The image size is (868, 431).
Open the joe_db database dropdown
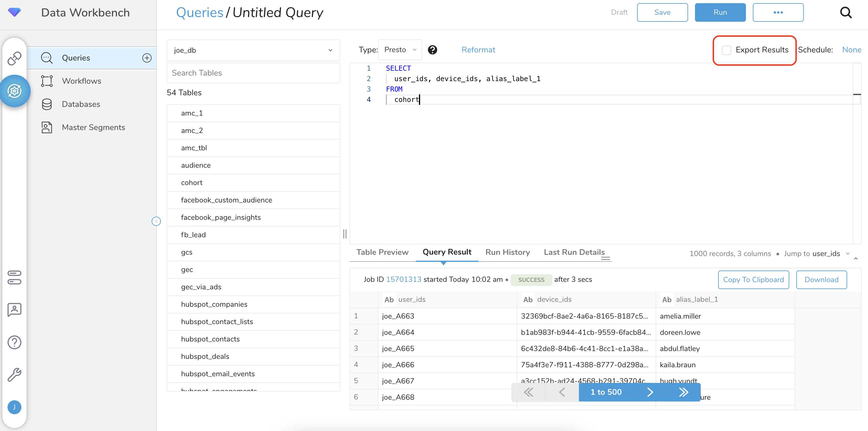[x=253, y=50]
